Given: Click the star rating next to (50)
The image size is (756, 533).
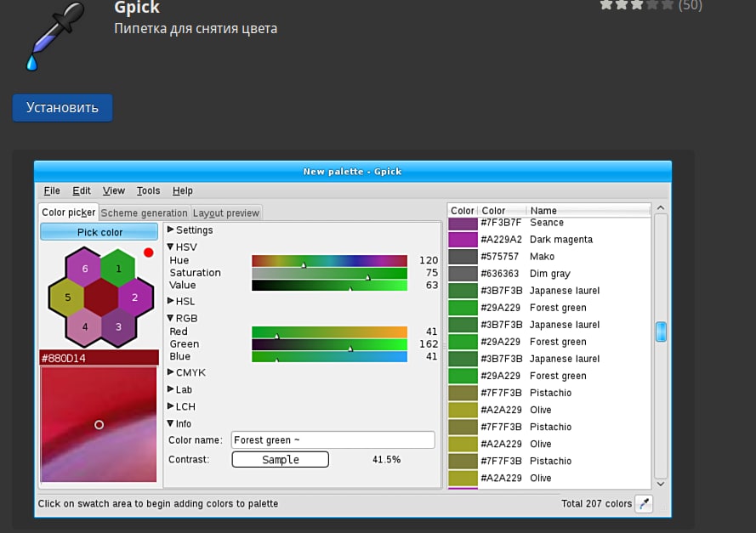Looking at the screenshot, I should 636,5.
